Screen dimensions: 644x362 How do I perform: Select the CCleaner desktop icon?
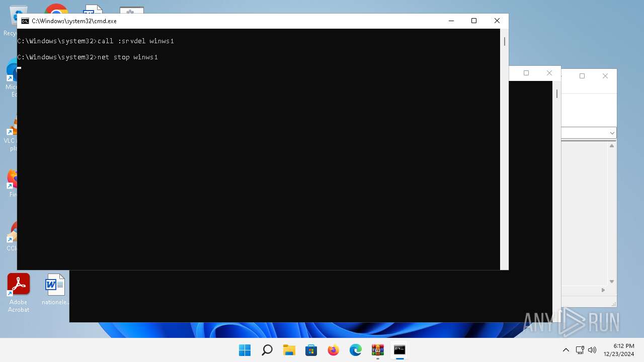tap(11, 236)
